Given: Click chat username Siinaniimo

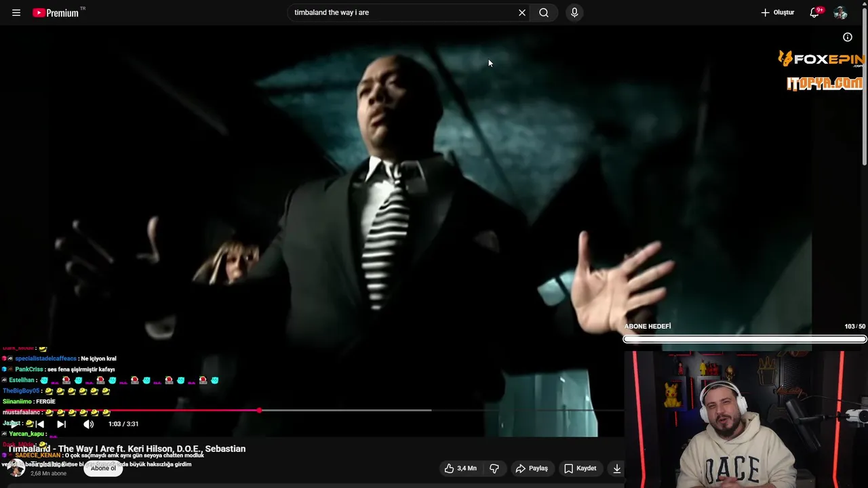Looking at the screenshot, I should tap(18, 402).
